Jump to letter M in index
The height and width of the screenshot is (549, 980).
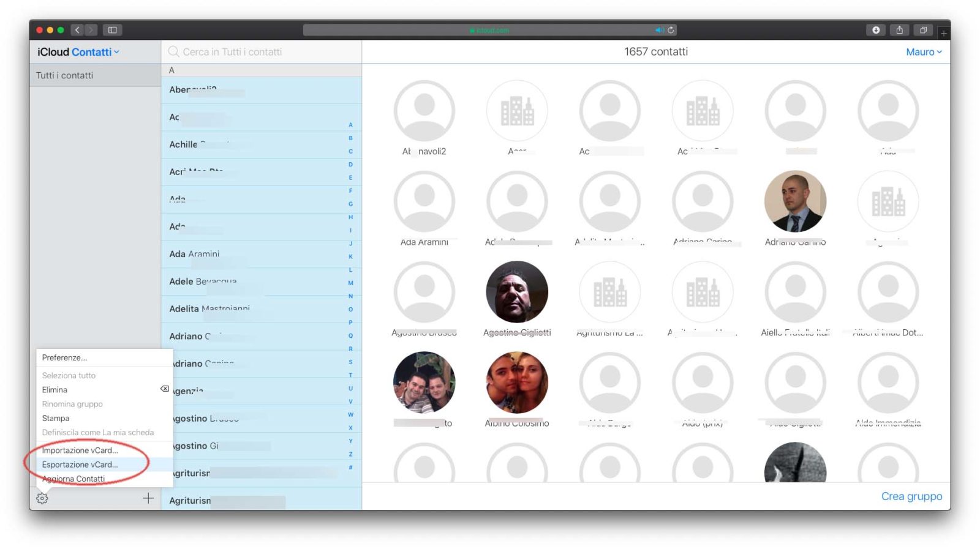pyautogui.click(x=350, y=283)
